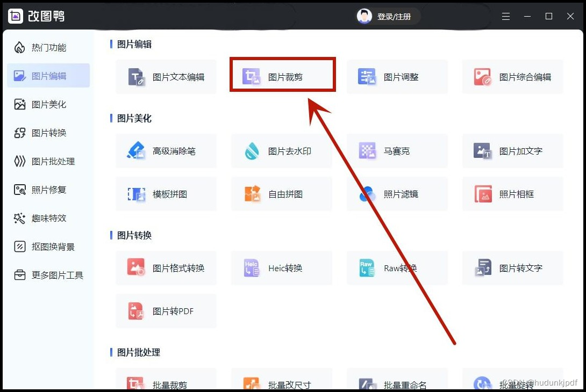Select the 马赛克 mosaic tool

397,151
